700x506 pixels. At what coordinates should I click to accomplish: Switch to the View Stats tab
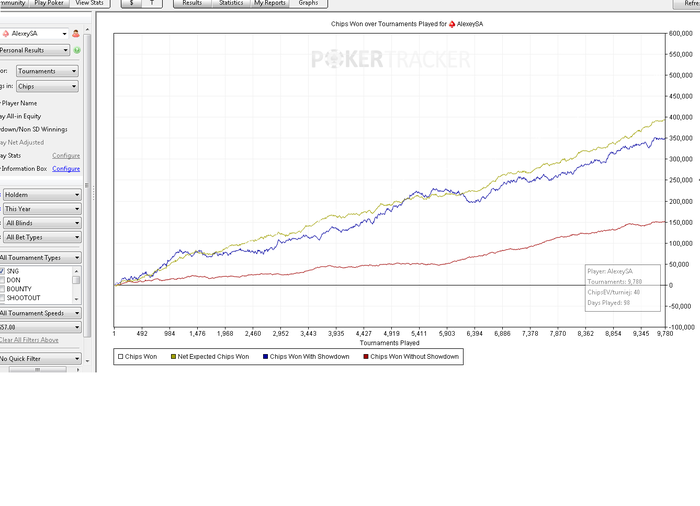(89, 3)
